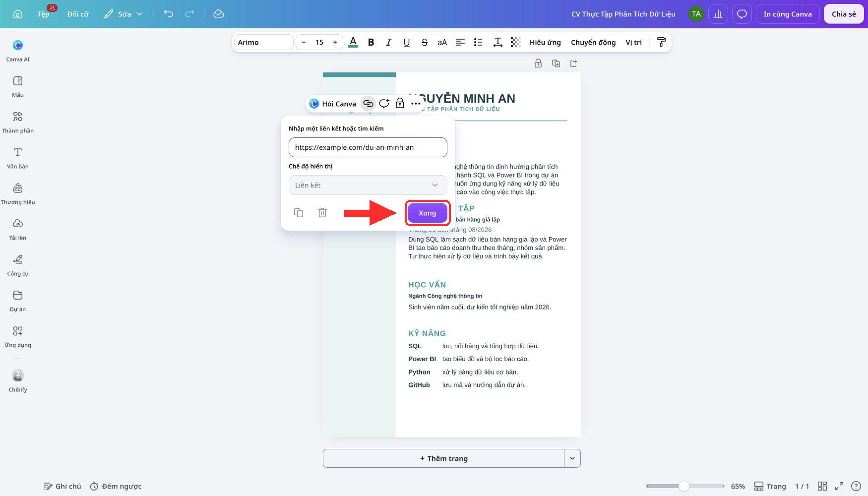Open the Thương hiệu brand panel
The width and height of the screenshot is (868, 496).
click(x=18, y=194)
